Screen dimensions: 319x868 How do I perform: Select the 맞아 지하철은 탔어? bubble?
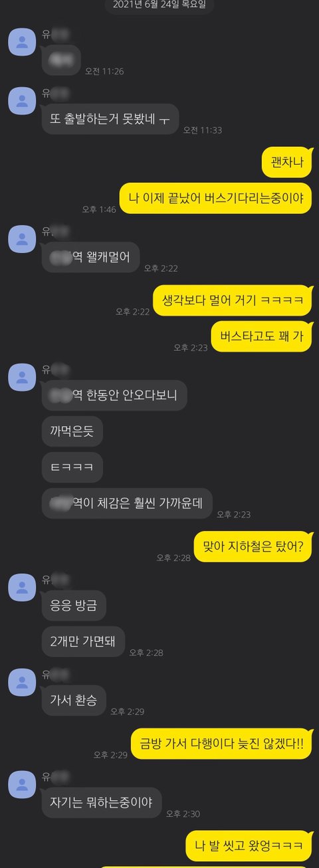(x=253, y=546)
